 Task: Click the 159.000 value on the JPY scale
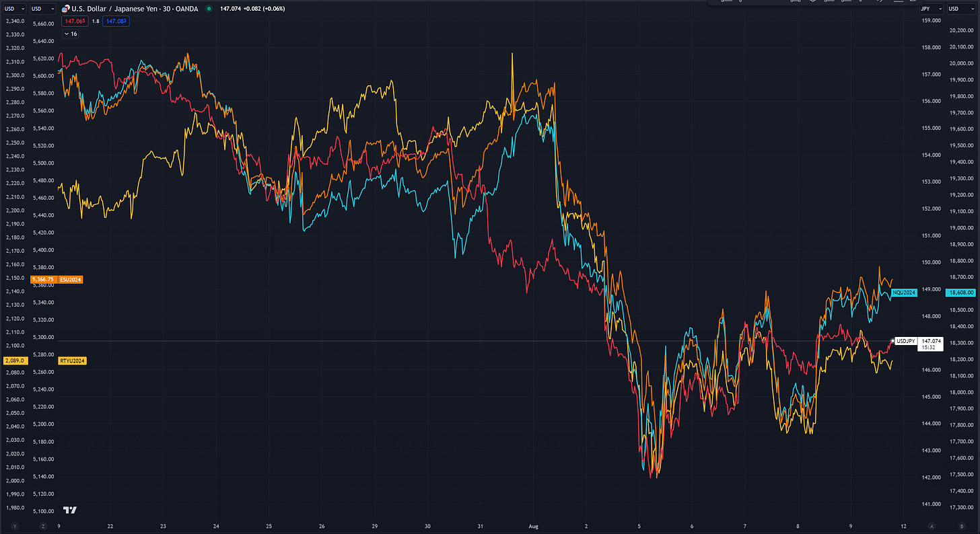coord(930,21)
